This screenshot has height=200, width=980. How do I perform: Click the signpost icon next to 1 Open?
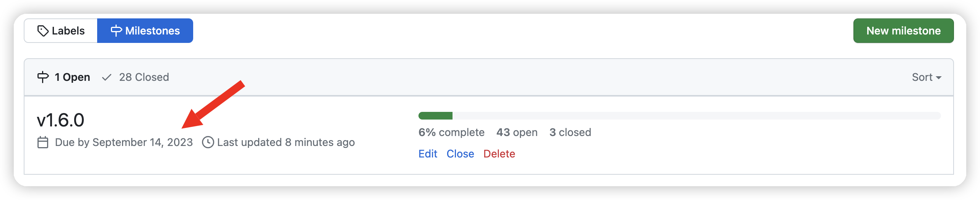click(x=43, y=77)
